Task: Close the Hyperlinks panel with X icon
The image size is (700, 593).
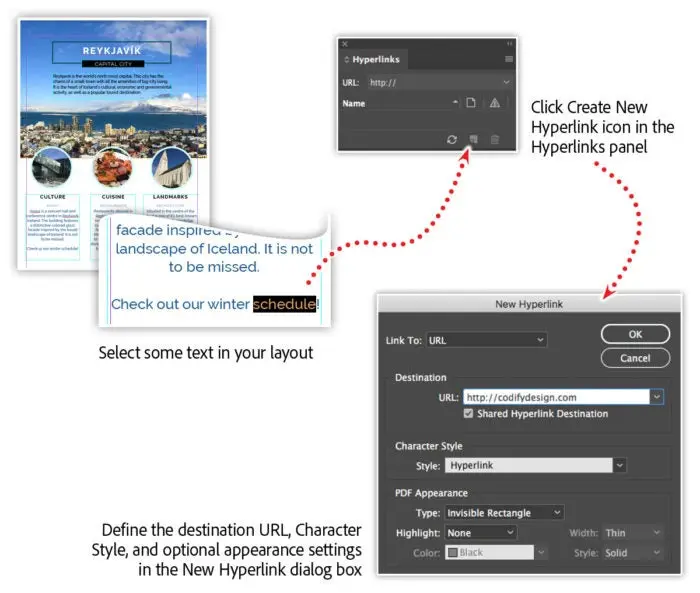Action: click(x=345, y=44)
